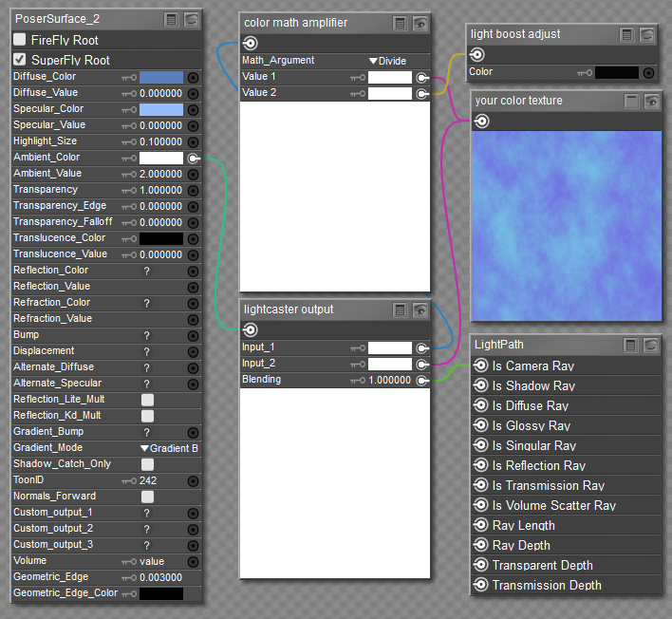
Task: Open the Gradient_Mode dropdown
Action: click(169, 448)
